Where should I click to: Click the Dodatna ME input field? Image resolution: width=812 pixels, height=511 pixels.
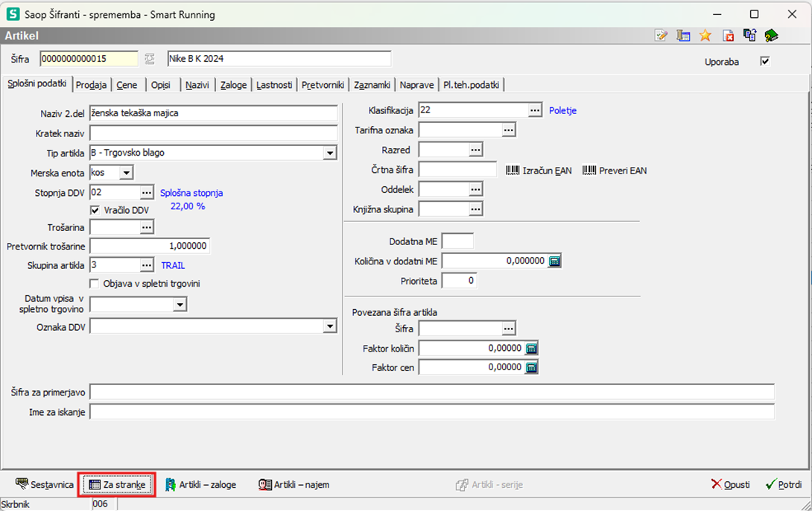point(458,241)
